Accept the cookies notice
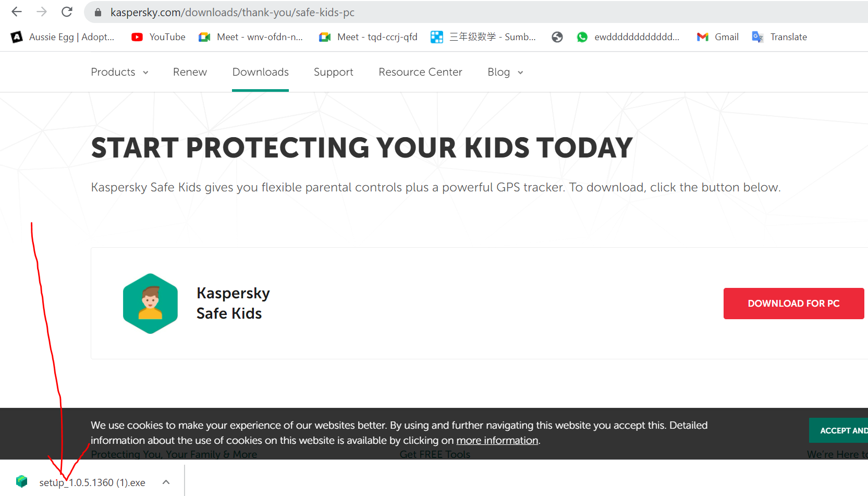This screenshot has width=868, height=496. [840, 430]
